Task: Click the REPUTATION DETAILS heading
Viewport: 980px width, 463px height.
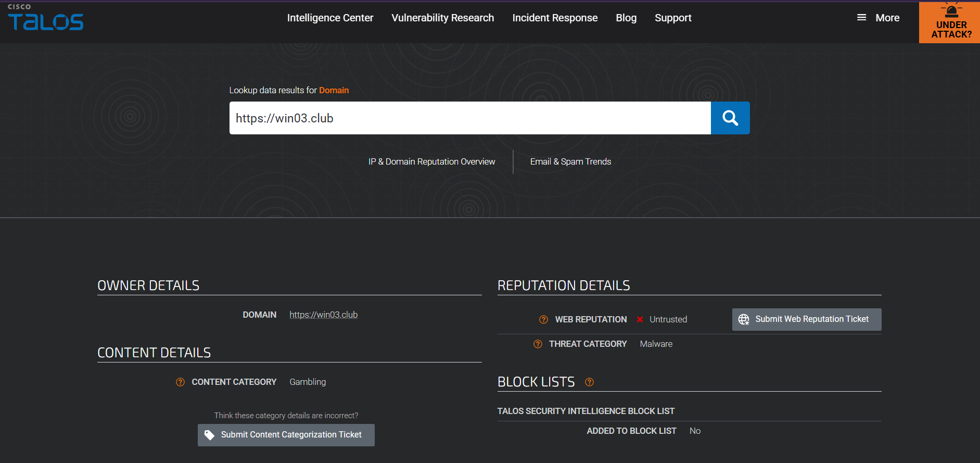Action: 564,285
